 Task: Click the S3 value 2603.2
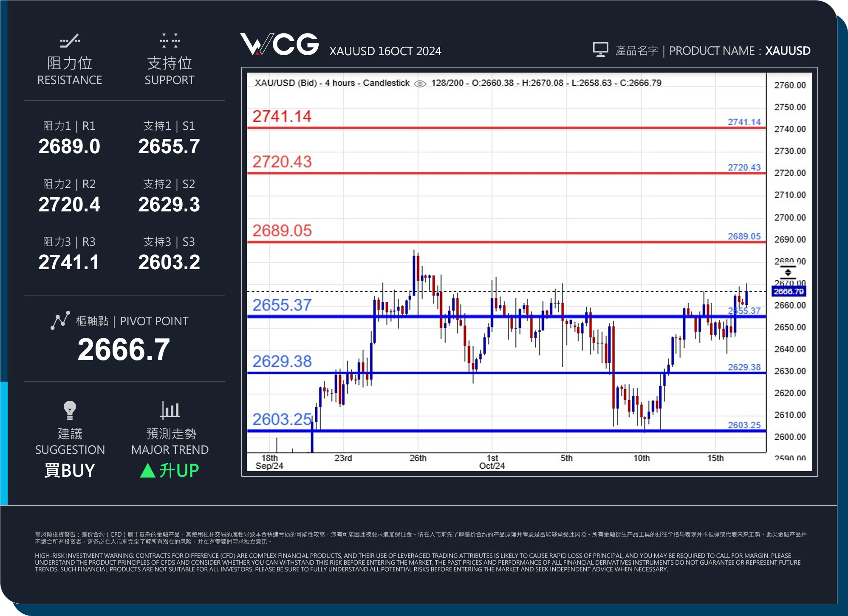click(x=169, y=262)
